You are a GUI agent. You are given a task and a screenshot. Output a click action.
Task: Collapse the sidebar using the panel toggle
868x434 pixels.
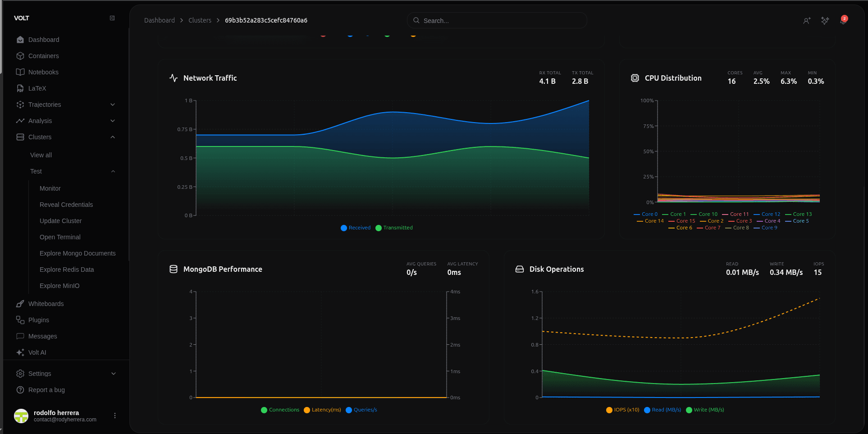click(x=112, y=18)
